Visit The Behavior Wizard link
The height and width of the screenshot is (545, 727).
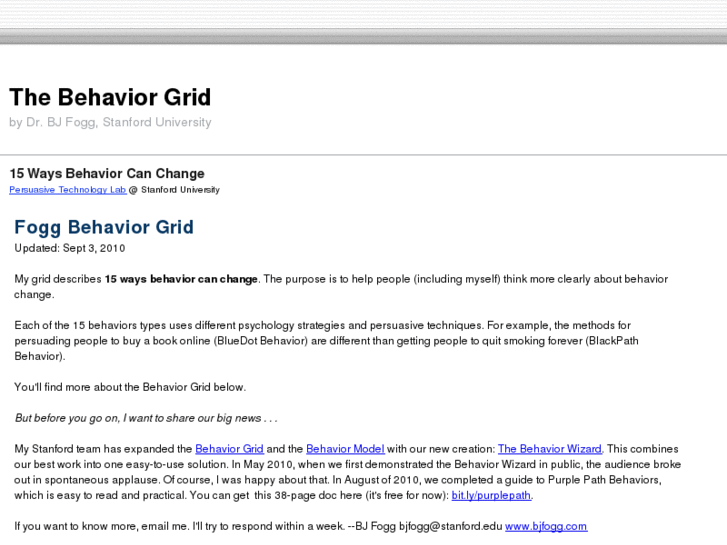(x=550, y=449)
